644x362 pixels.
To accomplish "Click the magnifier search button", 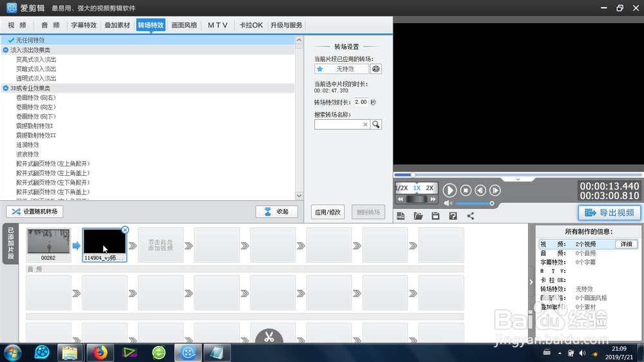I will pyautogui.click(x=376, y=124).
